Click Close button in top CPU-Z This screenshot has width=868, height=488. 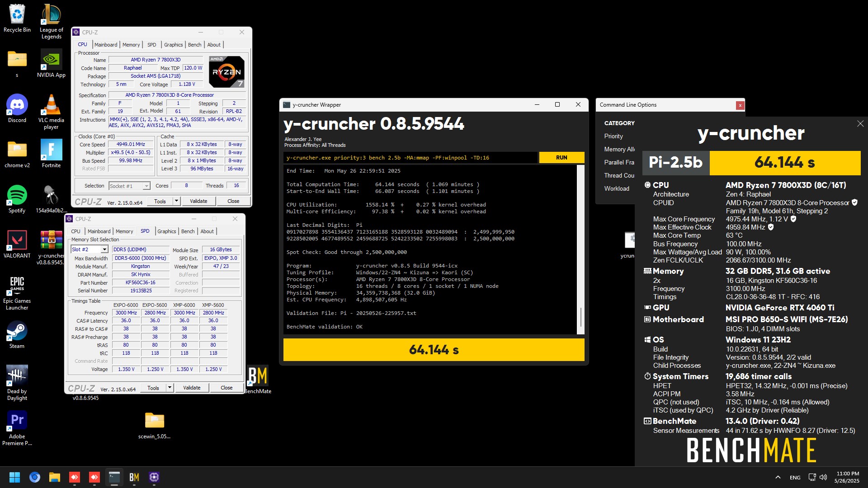[233, 201]
